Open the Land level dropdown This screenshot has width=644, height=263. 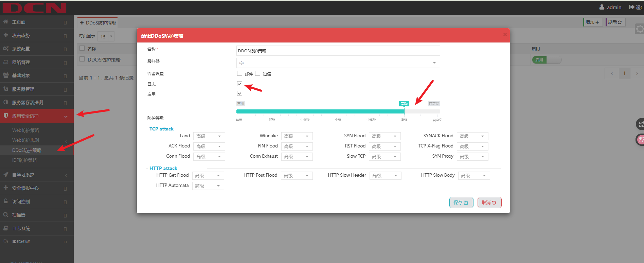click(209, 136)
